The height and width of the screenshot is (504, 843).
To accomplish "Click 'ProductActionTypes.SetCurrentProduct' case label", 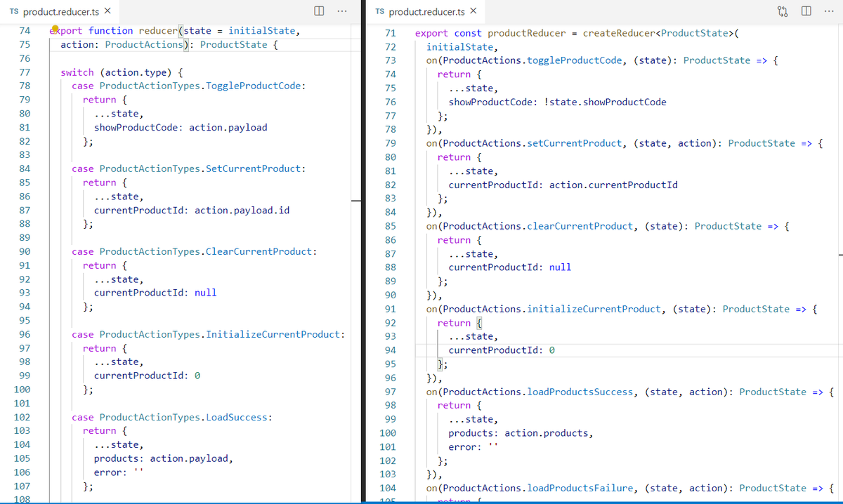I will (200, 169).
